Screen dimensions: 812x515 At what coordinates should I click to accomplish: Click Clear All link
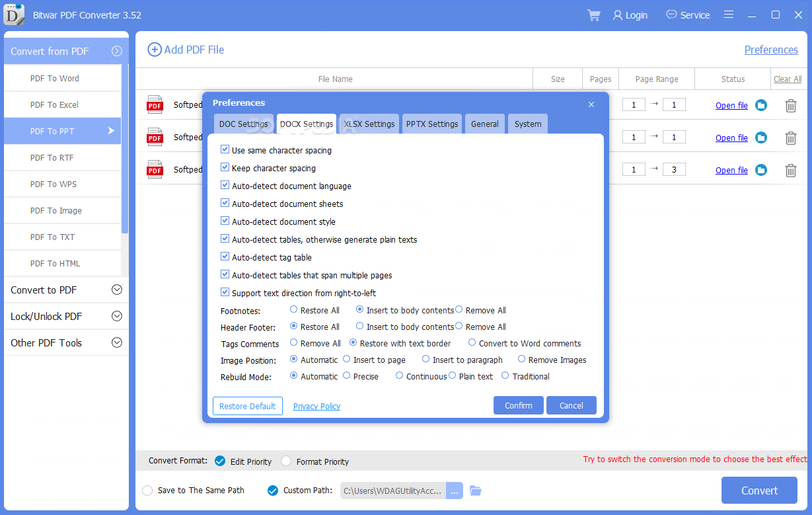[x=788, y=79]
